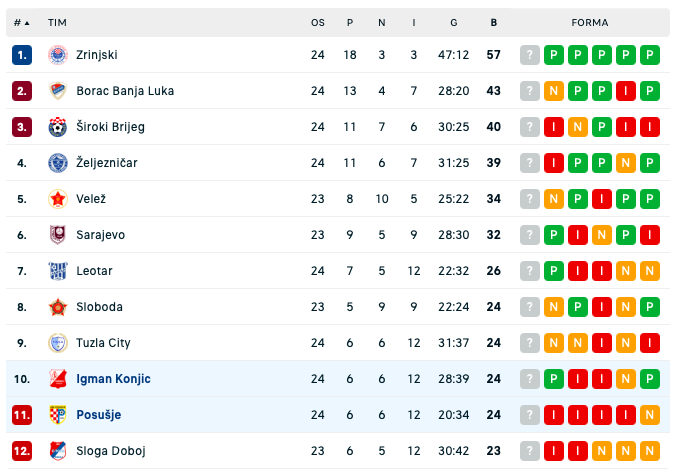Image resolution: width=673 pixels, height=475 pixels.
Task: Click Borac Banja Luka's red I form badge
Action: [625, 91]
